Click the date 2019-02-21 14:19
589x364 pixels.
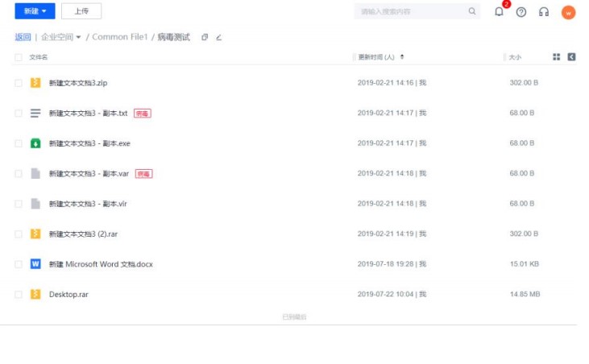point(385,234)
